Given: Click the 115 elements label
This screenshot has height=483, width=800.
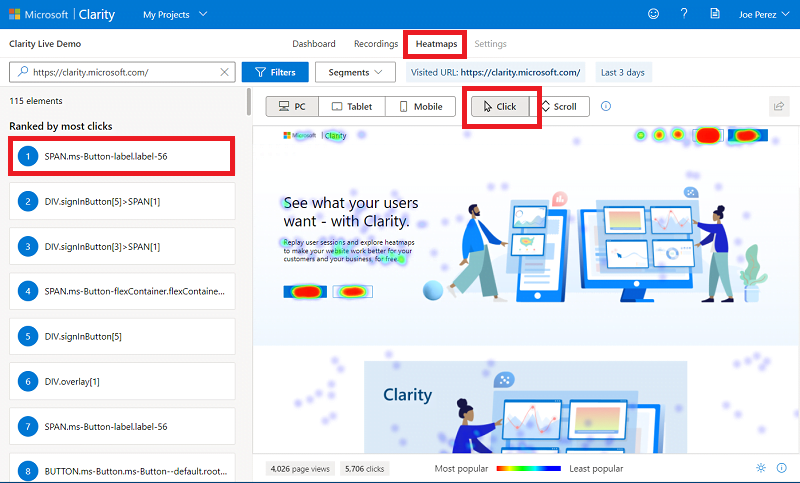Looking at the screenshot, I should point(36,101).
